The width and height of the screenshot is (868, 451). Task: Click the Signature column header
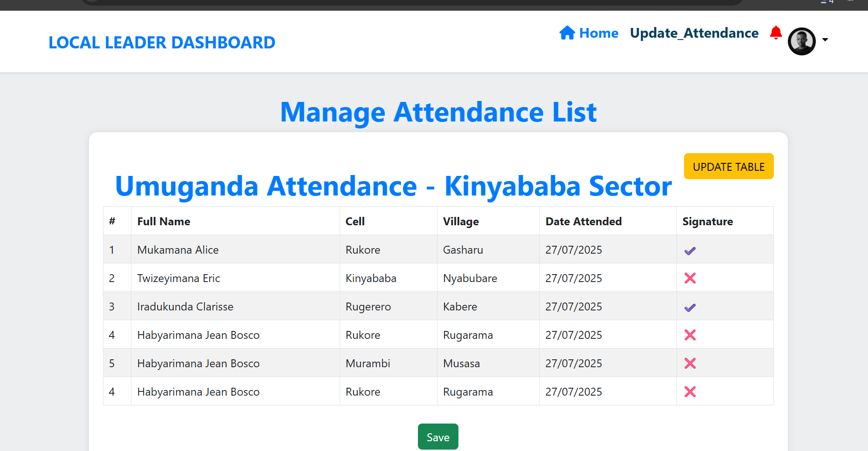pyautogui.click(x=707, y=222)
